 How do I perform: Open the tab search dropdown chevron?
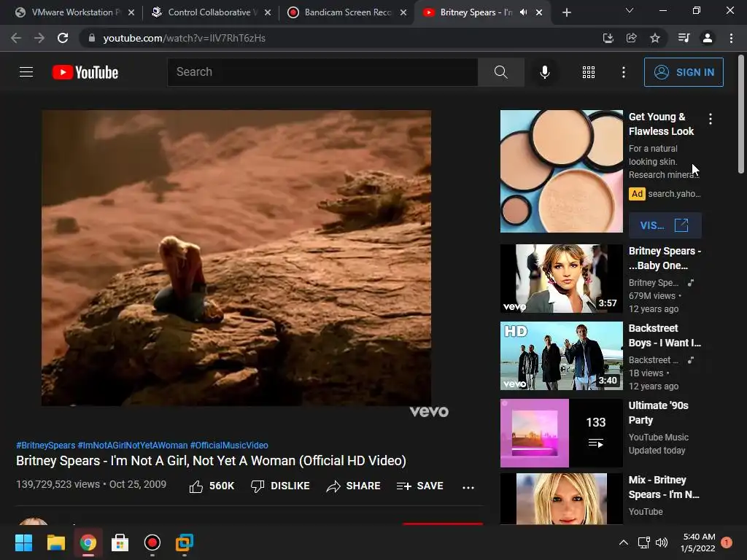pyautogui.click(x=630, y=10)
